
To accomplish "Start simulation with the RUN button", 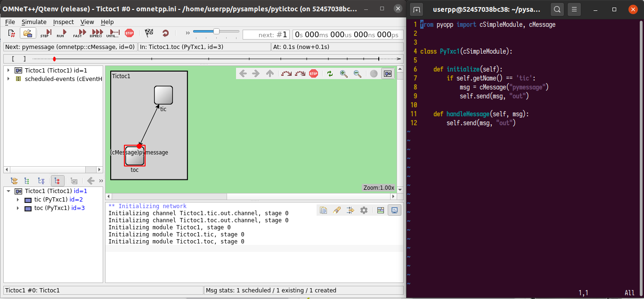I will 60,33.
